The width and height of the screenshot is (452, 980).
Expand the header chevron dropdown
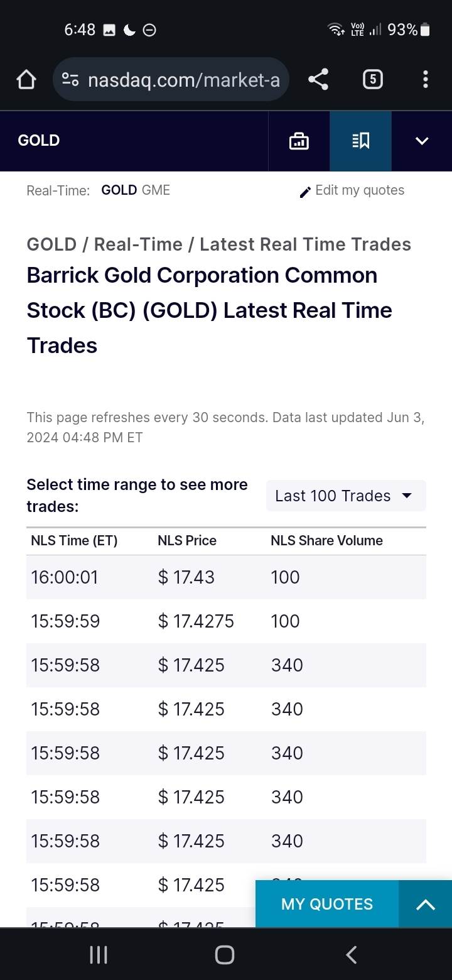[422, 141]
